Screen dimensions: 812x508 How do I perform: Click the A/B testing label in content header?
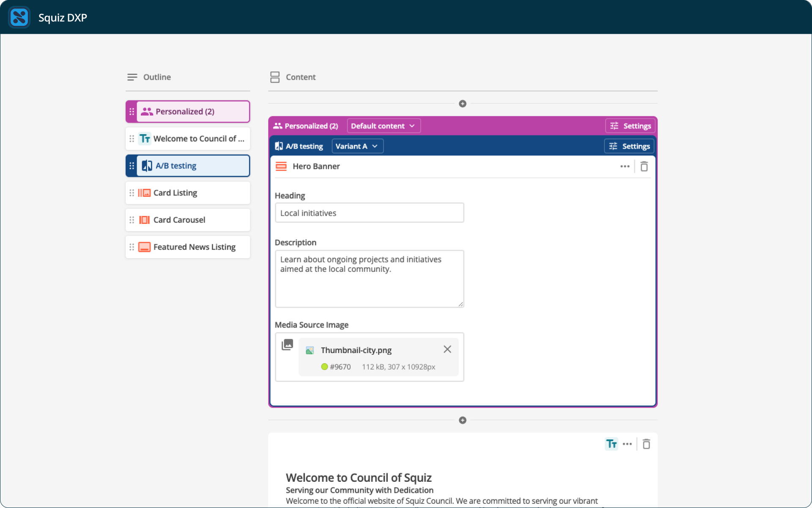pos(304,146)
